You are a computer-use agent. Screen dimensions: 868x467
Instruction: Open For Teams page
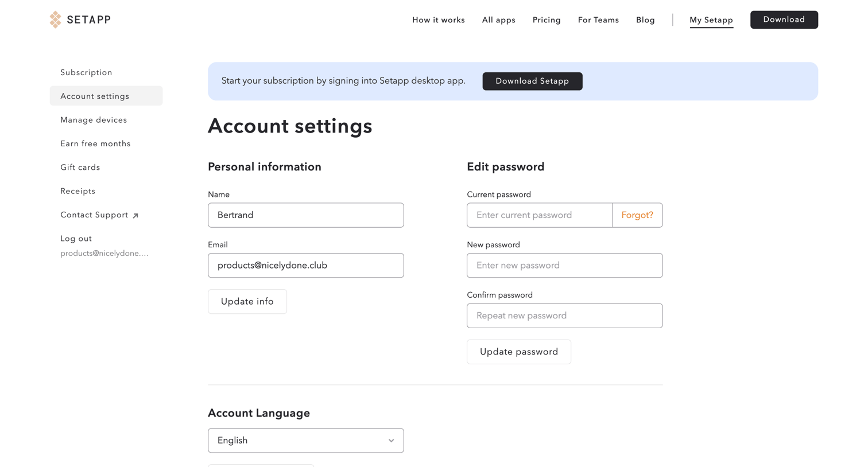click(598, 20)
